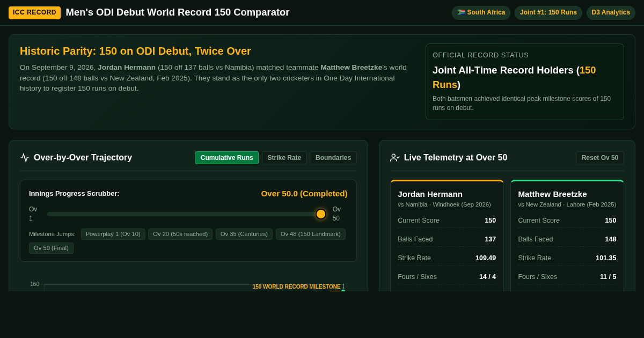The image size is (644, 338).
Task: Click the ICC RECORD badge
Action: click(34, 12)
